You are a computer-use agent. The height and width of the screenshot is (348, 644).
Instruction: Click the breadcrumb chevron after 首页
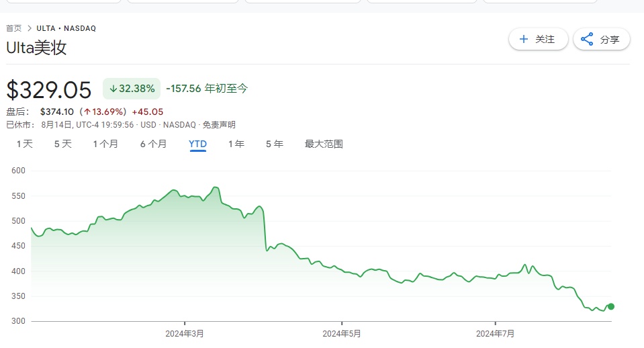[x=30, y=28]
